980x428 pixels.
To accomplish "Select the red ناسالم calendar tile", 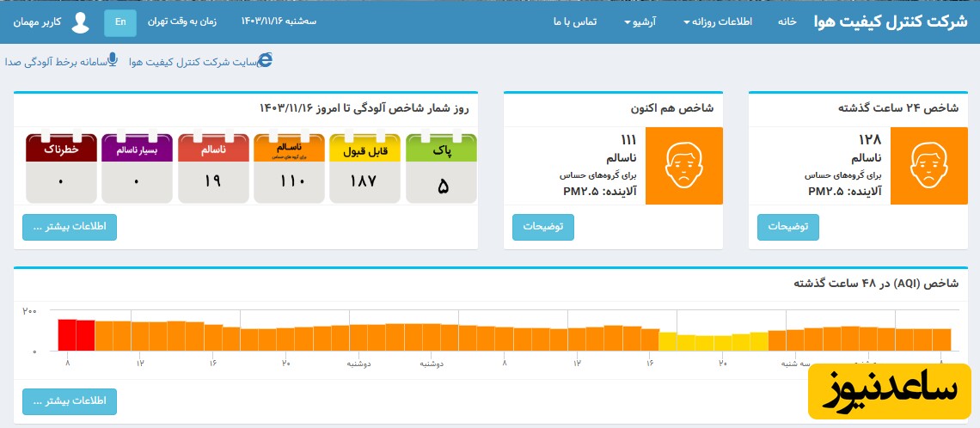I will point(213,168).
